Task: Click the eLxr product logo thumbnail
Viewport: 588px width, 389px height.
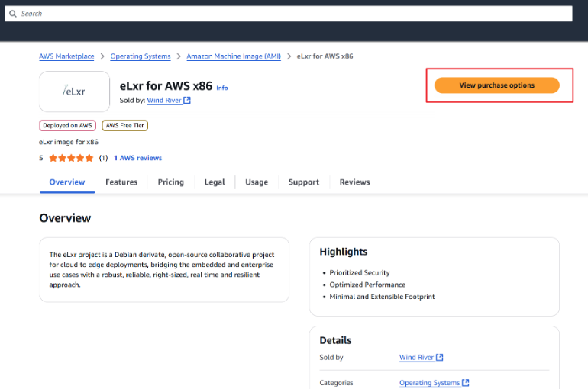Action: point(74,92)
